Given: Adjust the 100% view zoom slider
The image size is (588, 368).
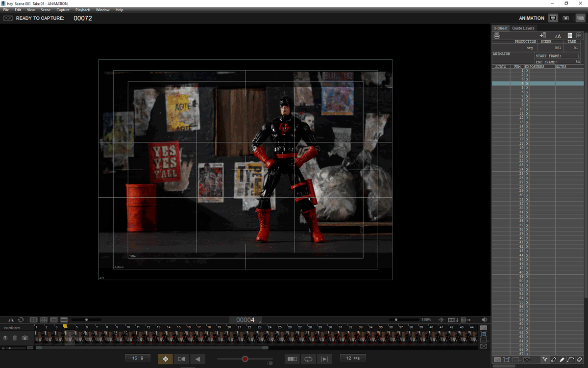Looking at the screenshot, I should (403, 319).
